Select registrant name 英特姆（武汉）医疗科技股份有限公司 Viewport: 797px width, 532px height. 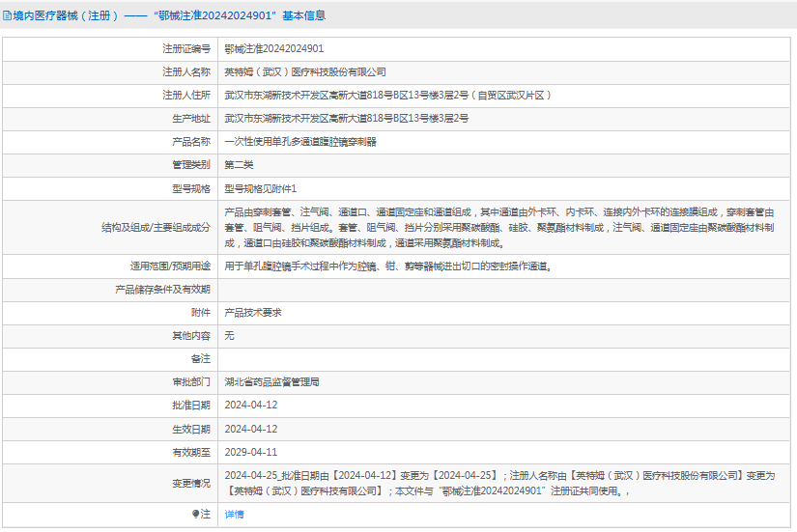(x=305, y=72)
